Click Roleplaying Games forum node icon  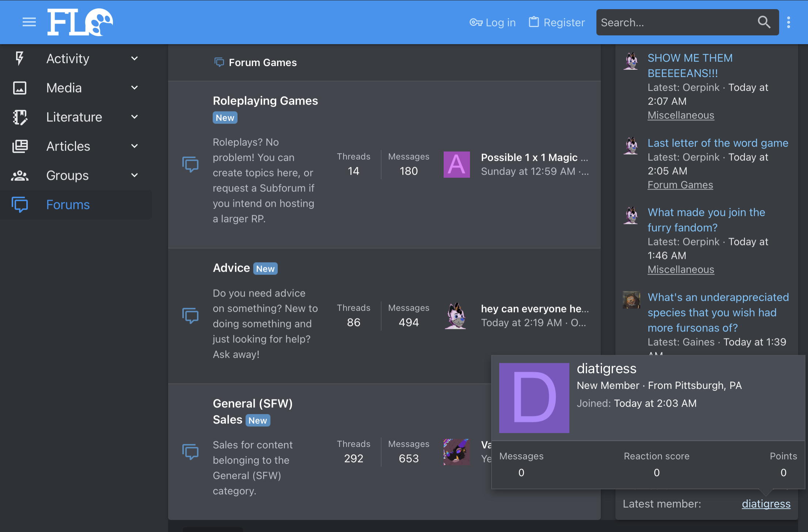(x=190, y=164)
